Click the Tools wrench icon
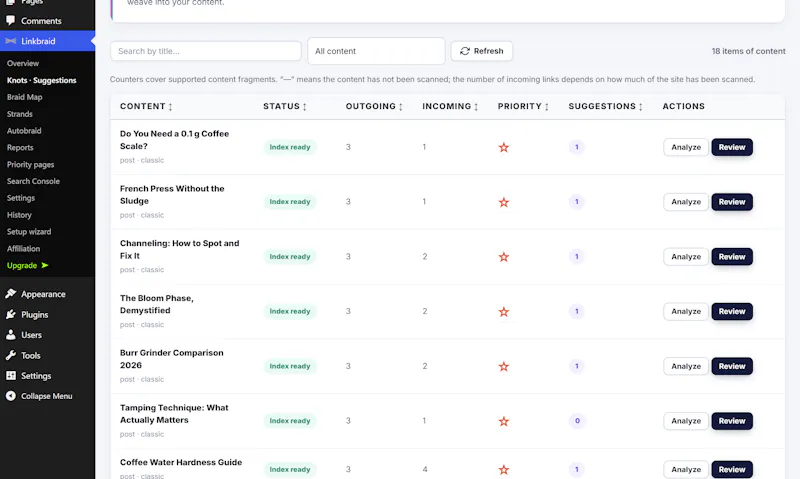This screenshot has width=800, height=479. click(x=11, y=355)
